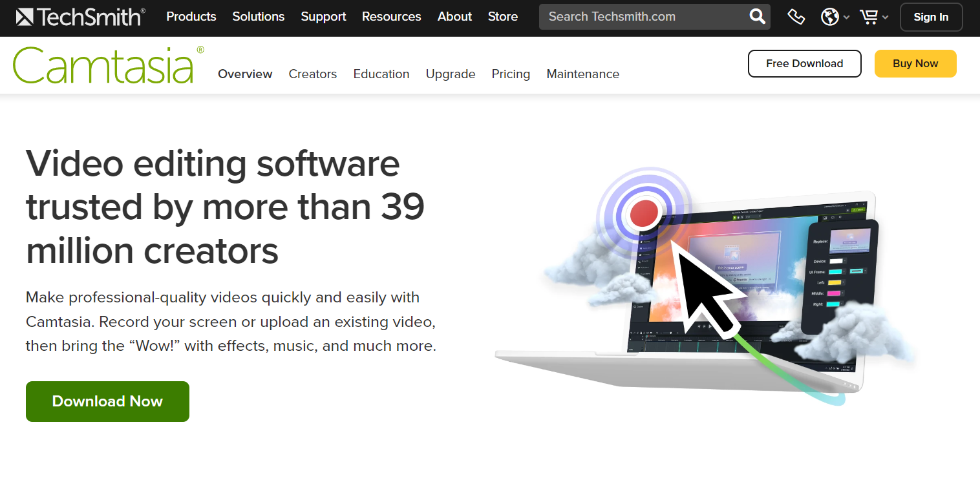Go to the Store menu item
The image size is (980, 482).
[503, 17]
